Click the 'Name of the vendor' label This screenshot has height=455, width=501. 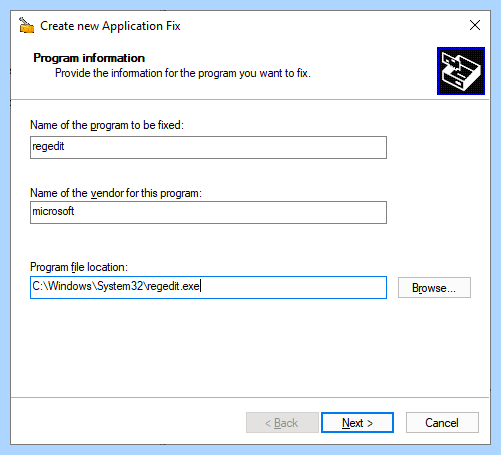116,193
